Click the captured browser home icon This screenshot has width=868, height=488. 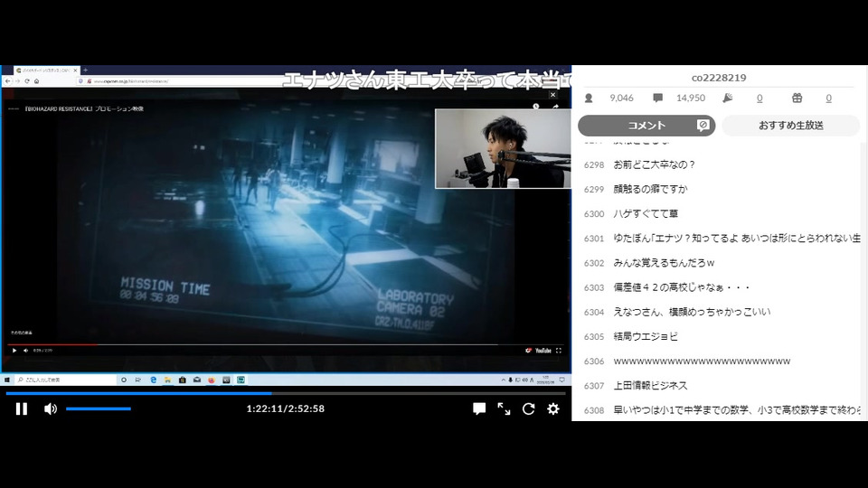36,81
